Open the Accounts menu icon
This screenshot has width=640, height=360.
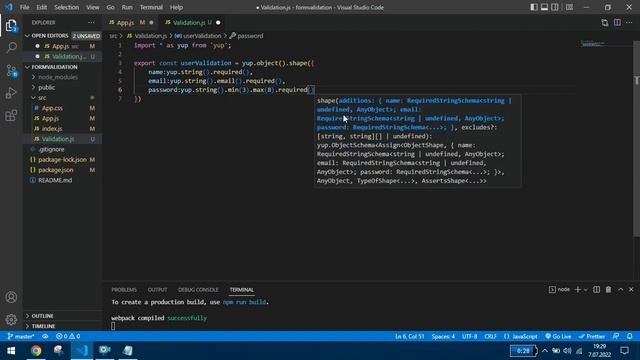click(x=11, y=297)
